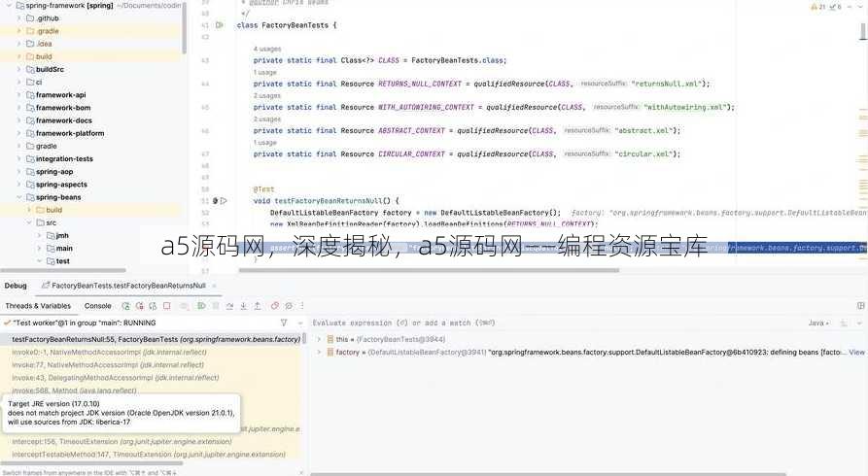
Task: Click the Debug tool window title
Action: [16, 287]
